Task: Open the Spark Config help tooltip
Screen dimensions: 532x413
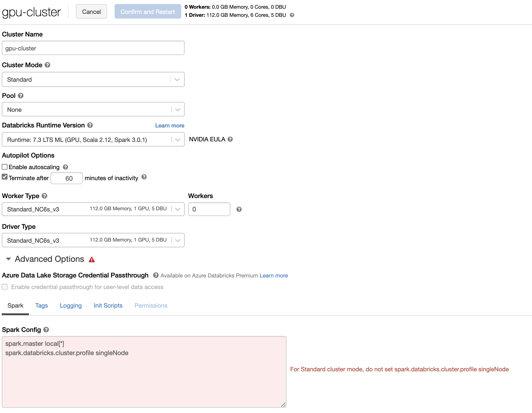Action: 46,330
